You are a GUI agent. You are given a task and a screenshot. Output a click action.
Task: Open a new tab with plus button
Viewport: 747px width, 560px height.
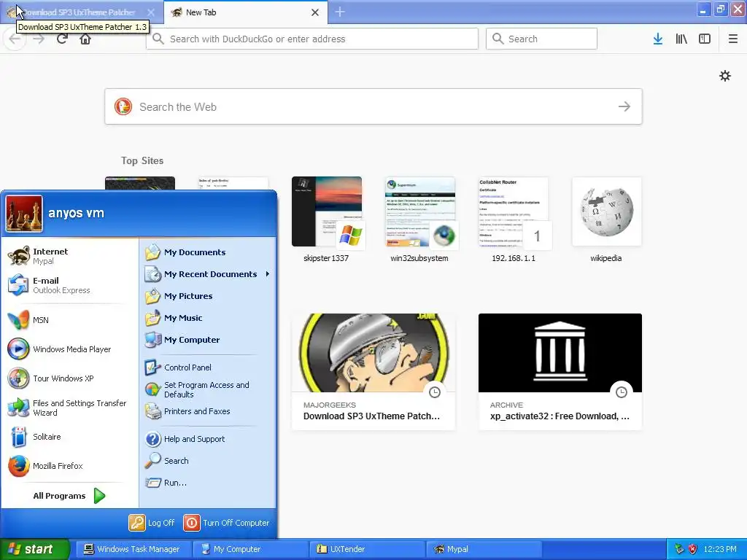[x=340, y=12]
